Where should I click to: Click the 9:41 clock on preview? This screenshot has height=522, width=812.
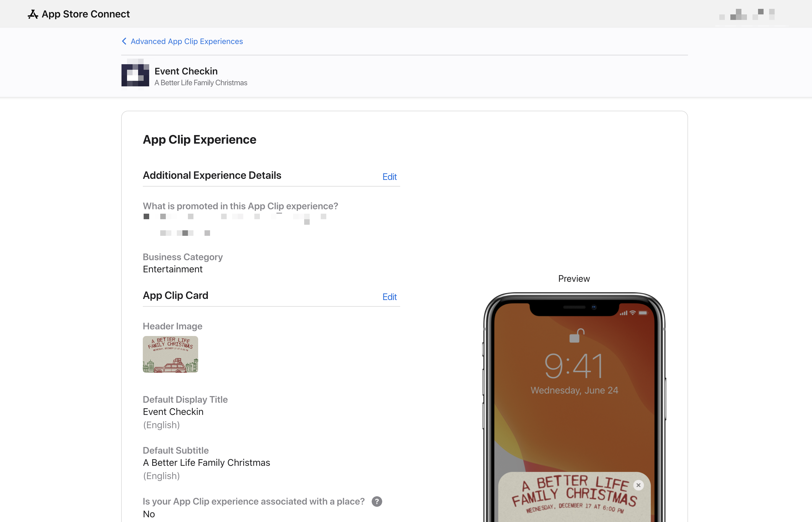click(x=574, y=366)
